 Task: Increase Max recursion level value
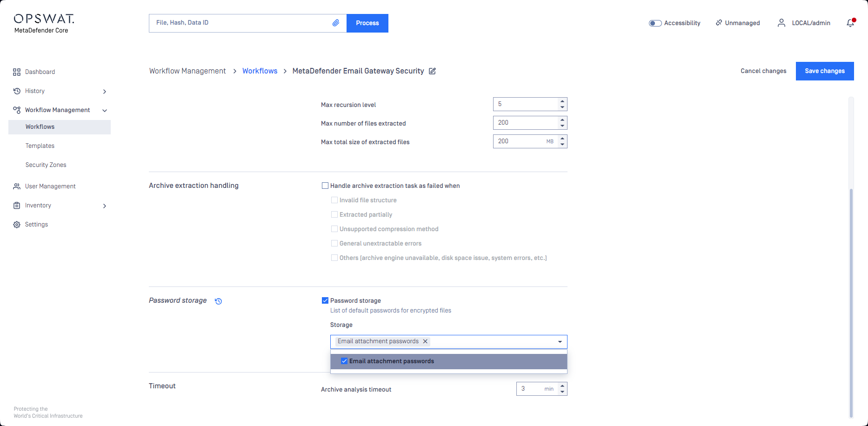562,101
